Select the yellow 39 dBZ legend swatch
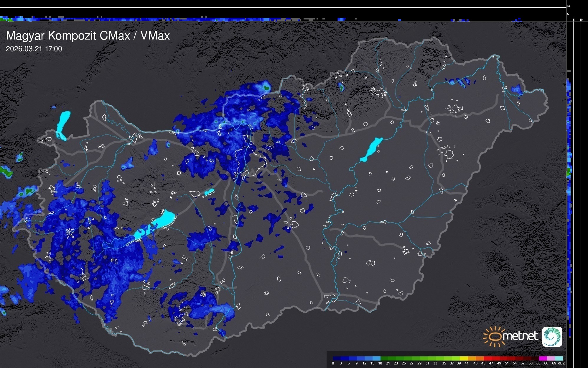Screen dimensions: 588x368 [x=464, y=358]
